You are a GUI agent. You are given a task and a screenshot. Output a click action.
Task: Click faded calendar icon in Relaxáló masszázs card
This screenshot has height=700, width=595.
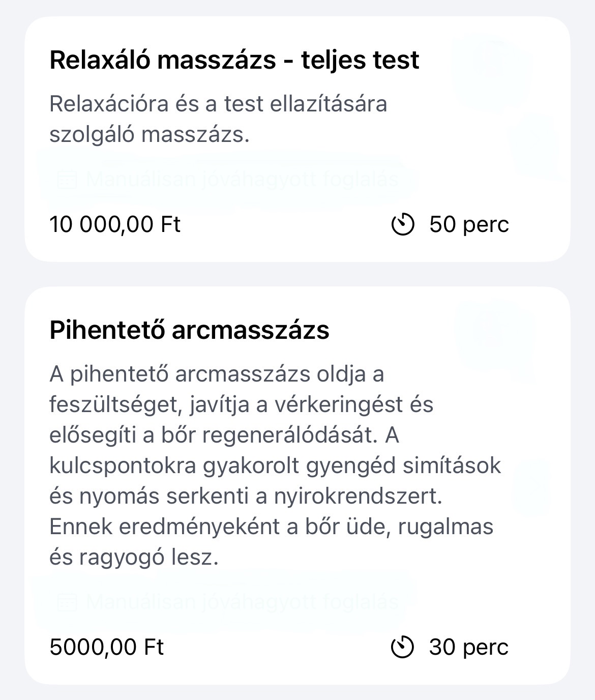(x=67, y=180)
